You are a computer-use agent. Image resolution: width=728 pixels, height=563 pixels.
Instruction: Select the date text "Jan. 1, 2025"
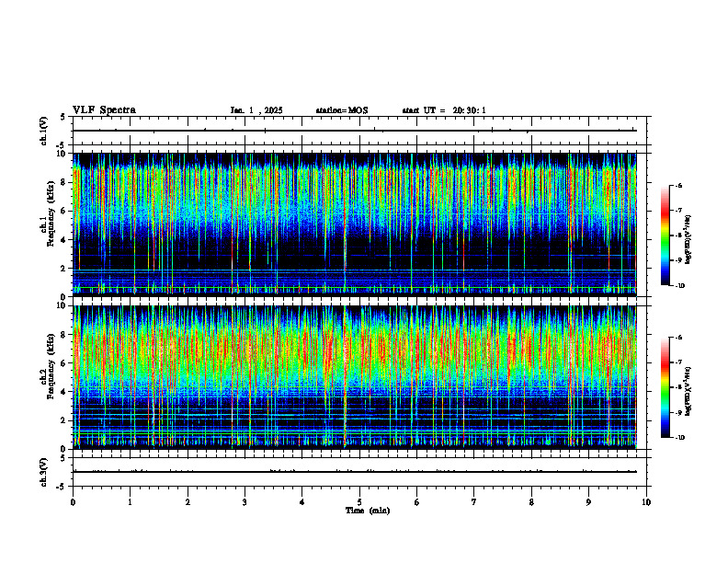pyautogui.click(x=256, y=110)
